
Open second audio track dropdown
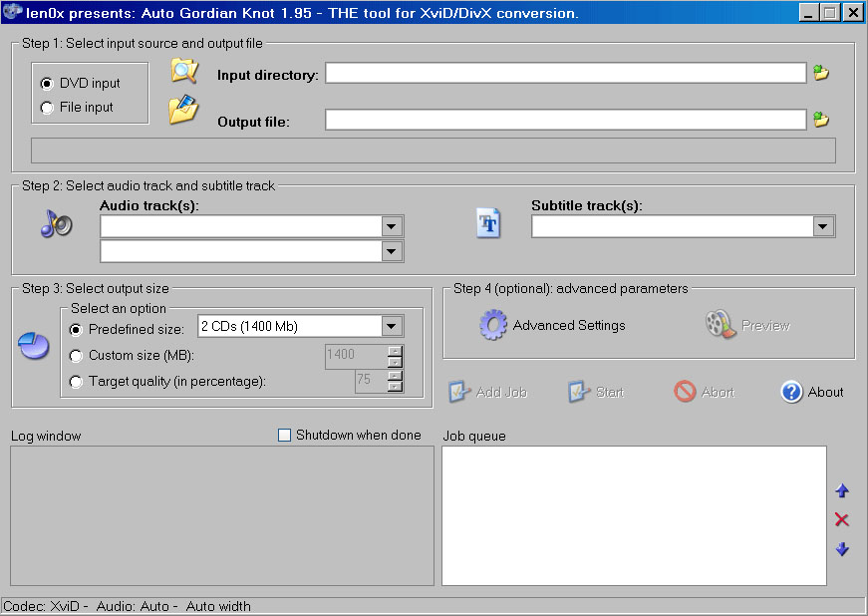[392, 251]
